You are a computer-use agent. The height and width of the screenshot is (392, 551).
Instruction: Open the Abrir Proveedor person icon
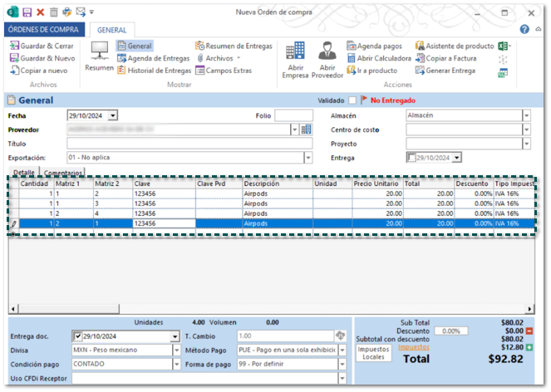(327, 51)
